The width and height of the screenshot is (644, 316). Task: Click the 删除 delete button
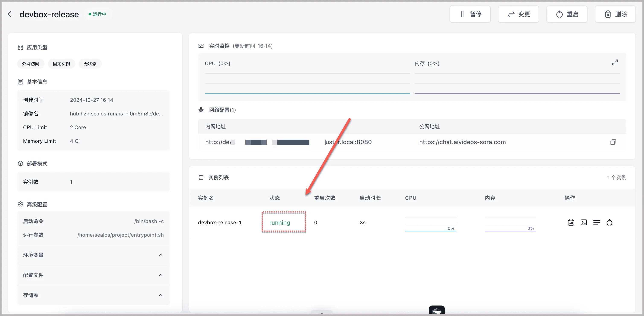tap(615, 14)
